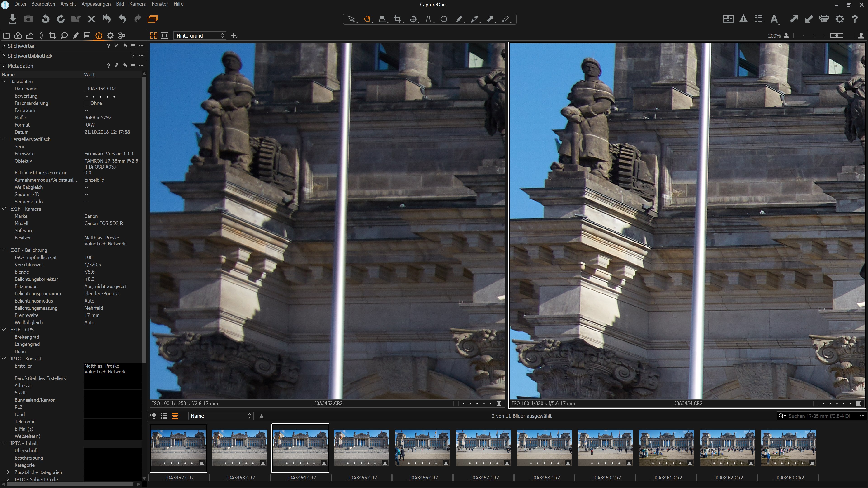
Task: Expand the Stichwörter panel
Action: click(4, 46)
